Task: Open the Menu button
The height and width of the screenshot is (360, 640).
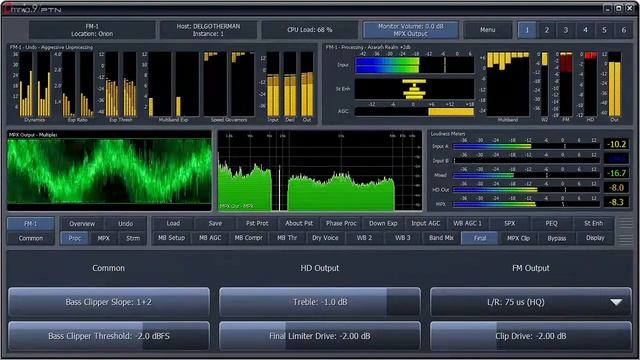Action: coord(487,30)
